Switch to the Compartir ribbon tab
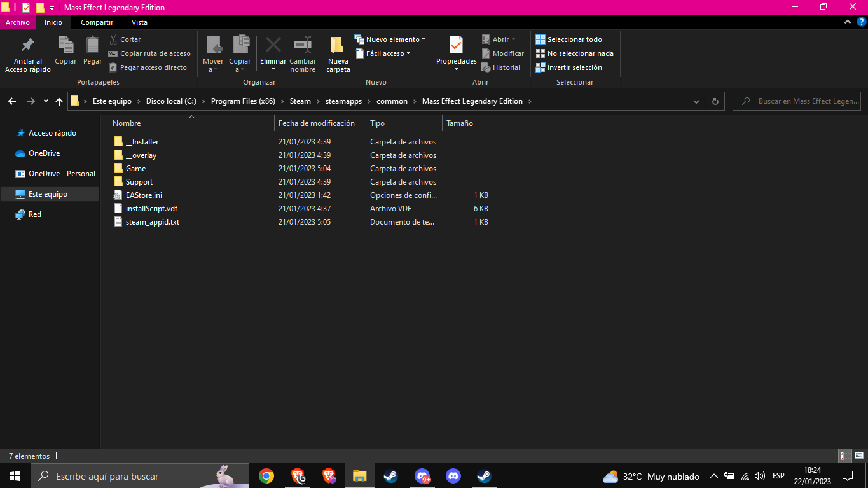This screenshot has height=488, width=868. coord(97,22)
